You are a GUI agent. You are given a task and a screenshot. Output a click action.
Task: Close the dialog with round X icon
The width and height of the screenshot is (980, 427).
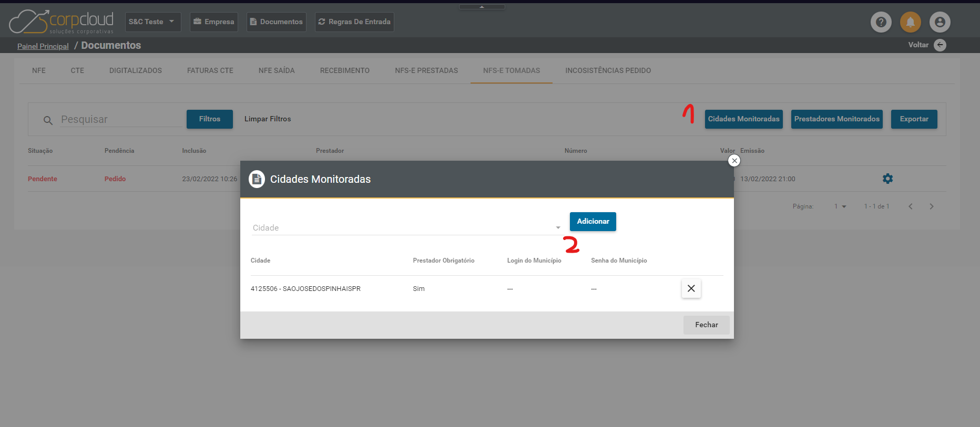(734, 161)
